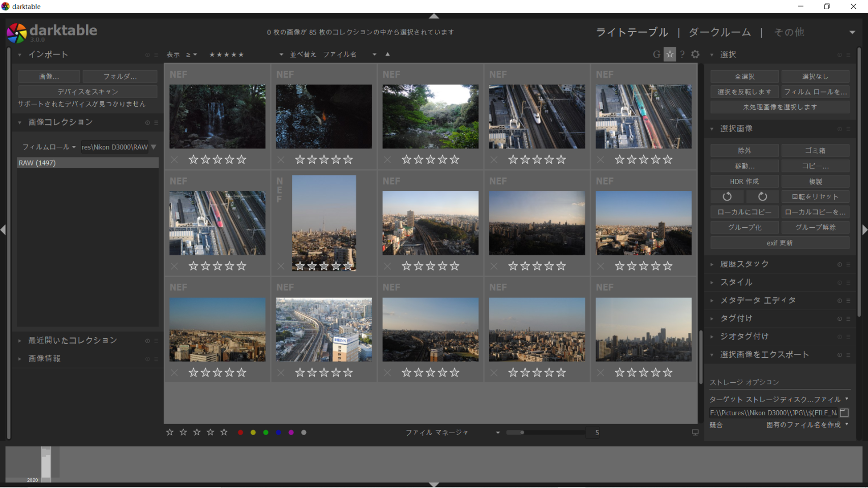Expand the 履歴スタック panel
868x488 pixels.
click(x=744, y=264)
